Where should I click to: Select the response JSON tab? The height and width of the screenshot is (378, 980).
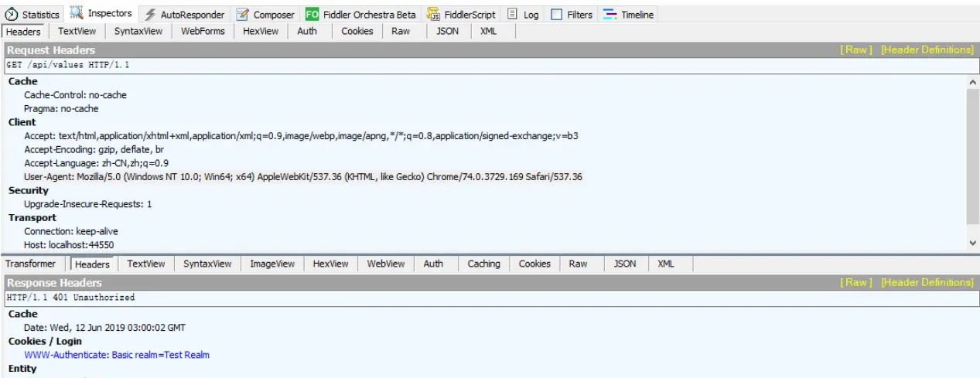624,264
